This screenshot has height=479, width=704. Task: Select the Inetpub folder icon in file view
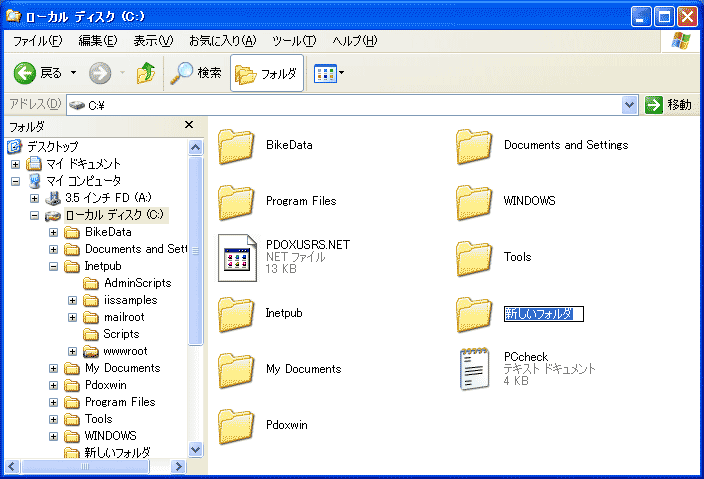[236, 314]
